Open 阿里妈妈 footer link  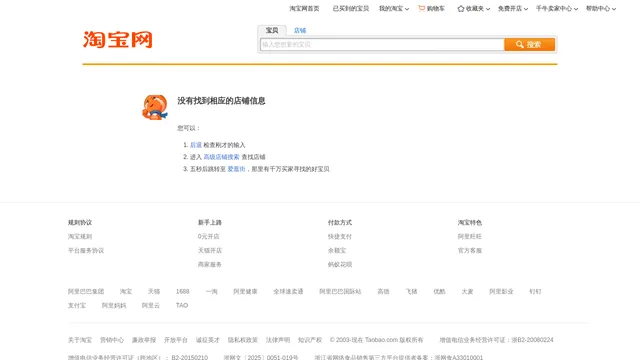(114, 305)
